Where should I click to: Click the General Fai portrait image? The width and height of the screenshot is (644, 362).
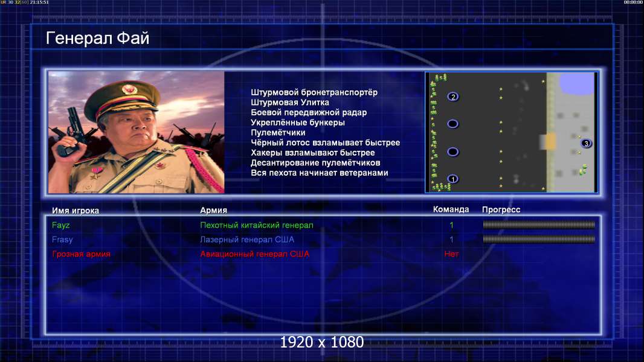pos(137,132)
